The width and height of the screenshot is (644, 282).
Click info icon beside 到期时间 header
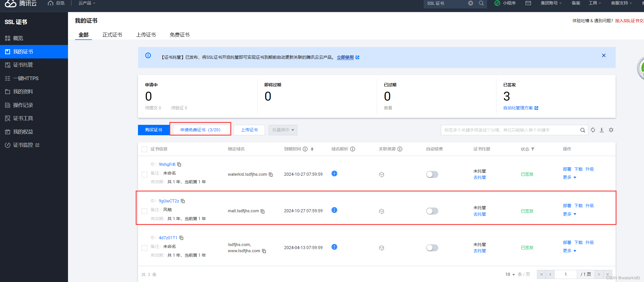coord(305,149)
